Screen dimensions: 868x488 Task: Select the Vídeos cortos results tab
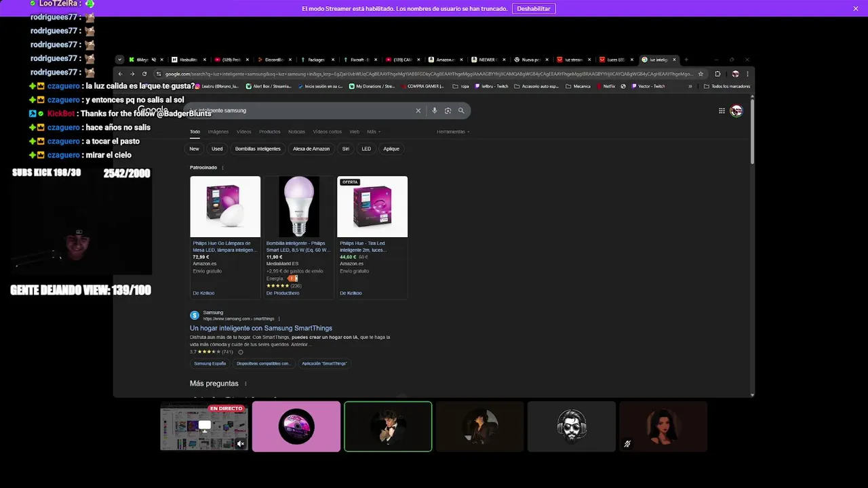(x=327, y=131)
